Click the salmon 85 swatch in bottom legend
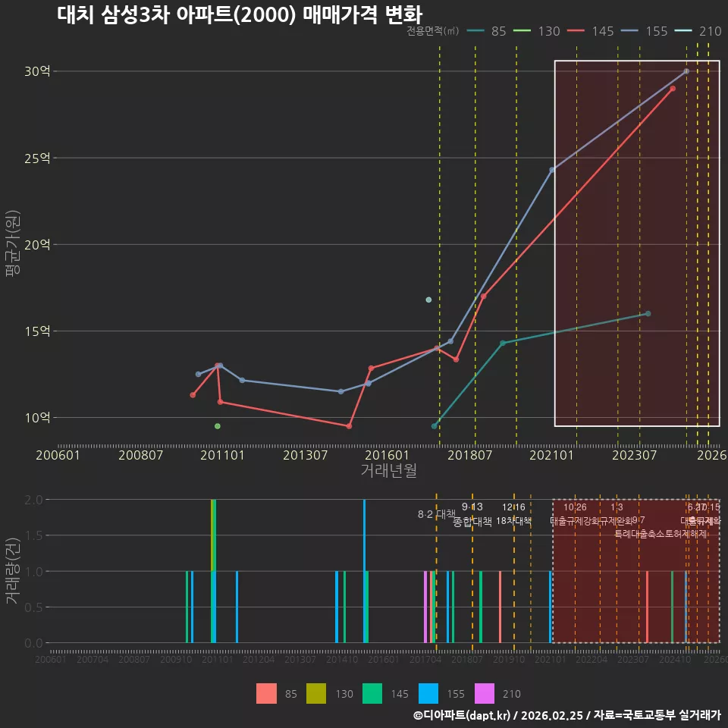The height and width of the screenshot is (728, 728). pos(266,693)
